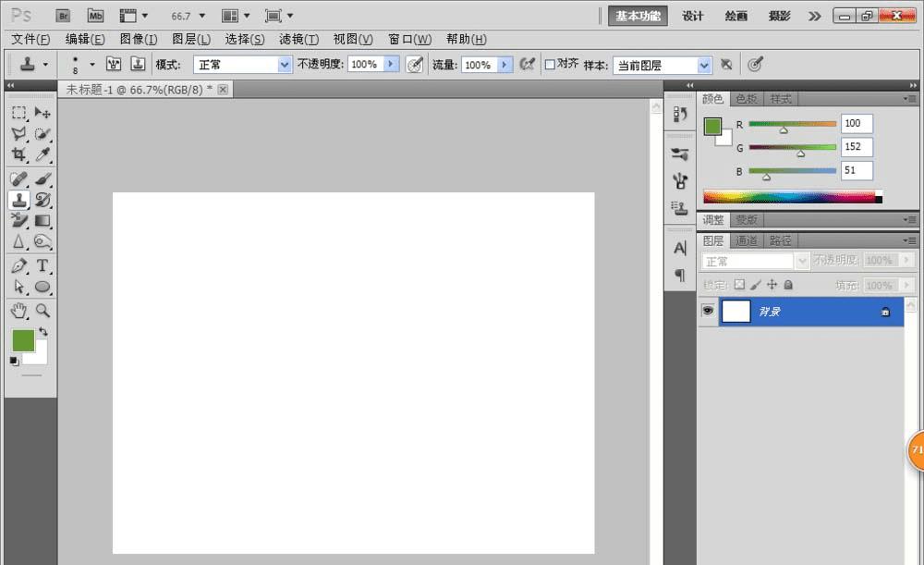Hide the 背景 layer via eye icon
Viewport: 924px width, 565px height.
[x=708, y=312]
